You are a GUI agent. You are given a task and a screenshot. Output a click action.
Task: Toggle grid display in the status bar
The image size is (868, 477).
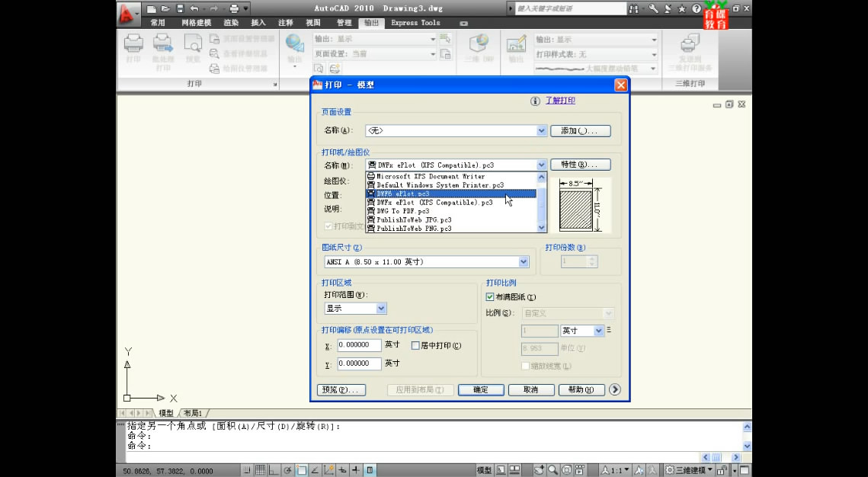pyautogui.click(x=260, y=470)
